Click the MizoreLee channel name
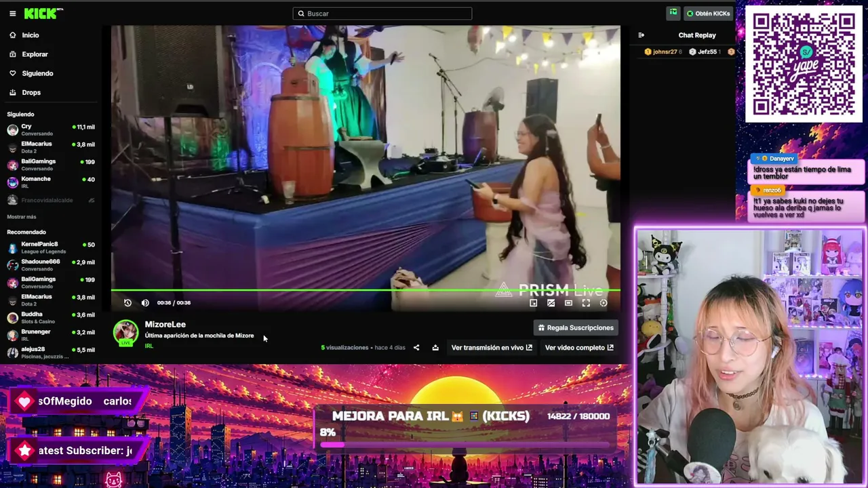Screen dimensions: 868x488 coord(165,325)
